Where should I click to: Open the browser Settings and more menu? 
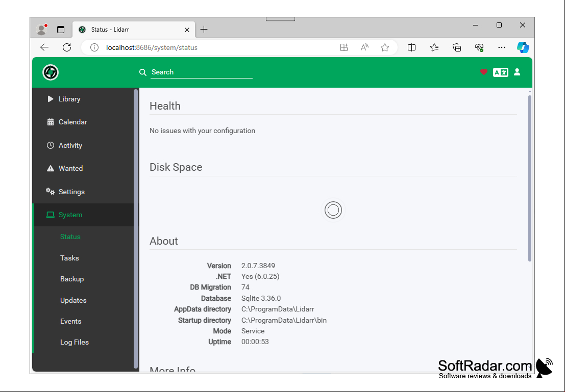[502, 47]
